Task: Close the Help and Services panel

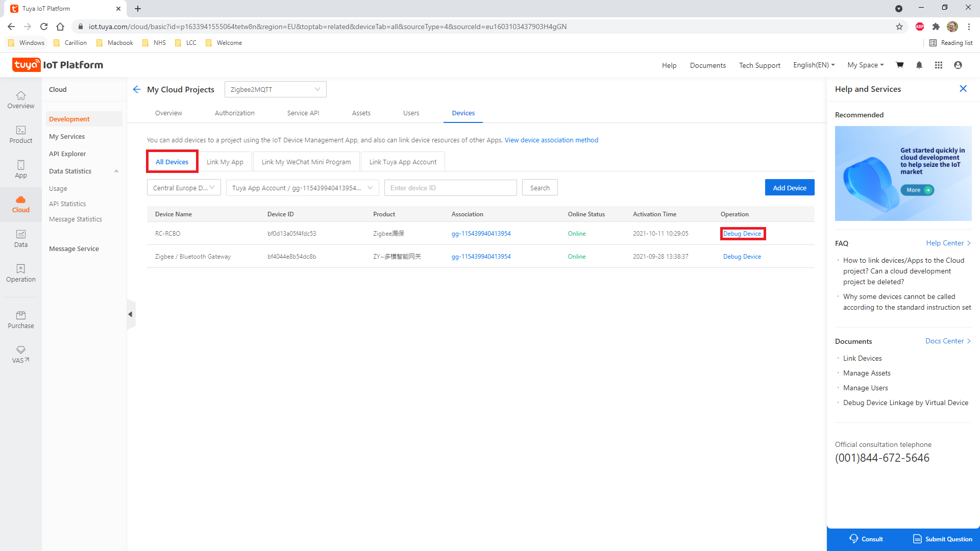Action: 963,89
